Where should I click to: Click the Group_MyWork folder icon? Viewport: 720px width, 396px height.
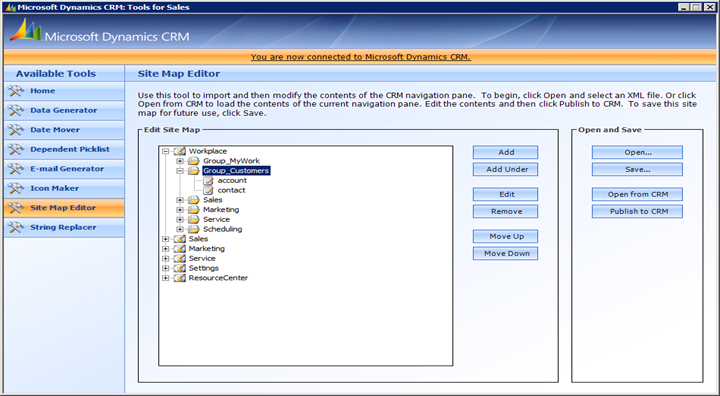(x=194, y=161)
